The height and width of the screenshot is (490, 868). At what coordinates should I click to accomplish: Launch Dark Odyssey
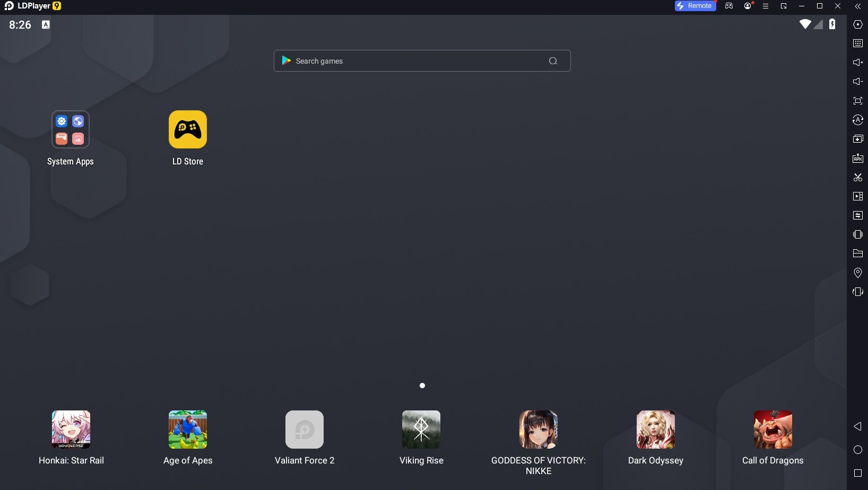coord(656,430)
